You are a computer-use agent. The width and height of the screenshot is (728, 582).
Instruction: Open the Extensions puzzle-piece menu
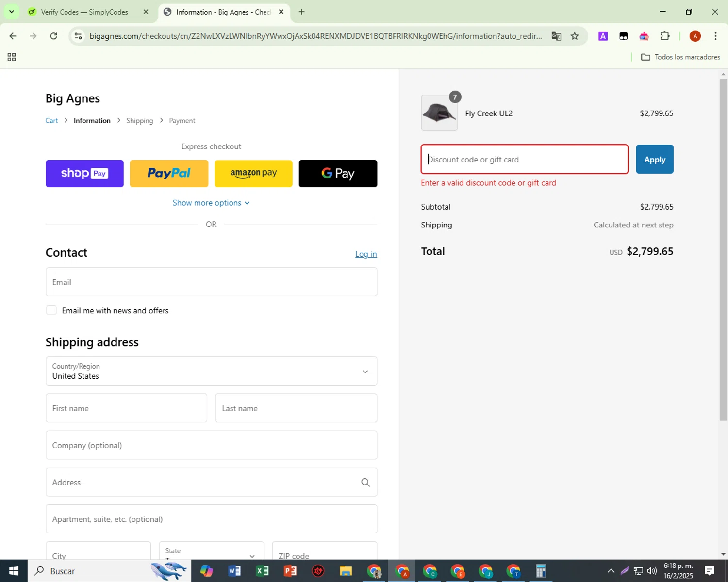click(x=665, y=36)
